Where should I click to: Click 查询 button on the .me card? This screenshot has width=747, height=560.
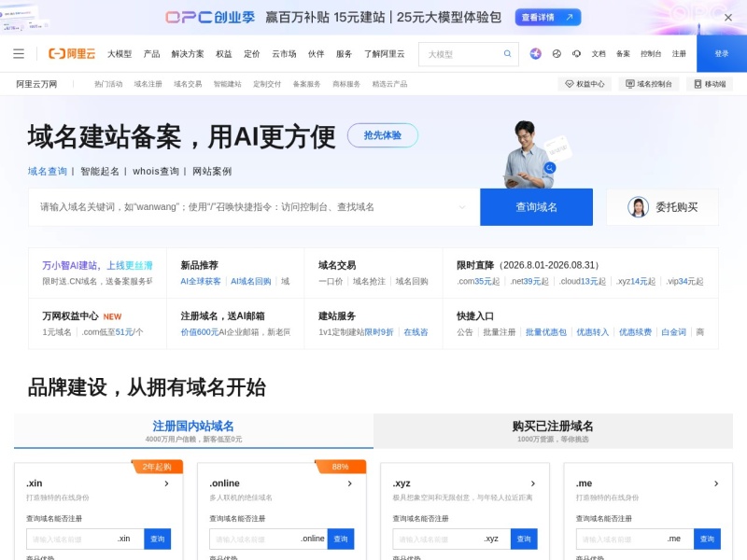707,539
